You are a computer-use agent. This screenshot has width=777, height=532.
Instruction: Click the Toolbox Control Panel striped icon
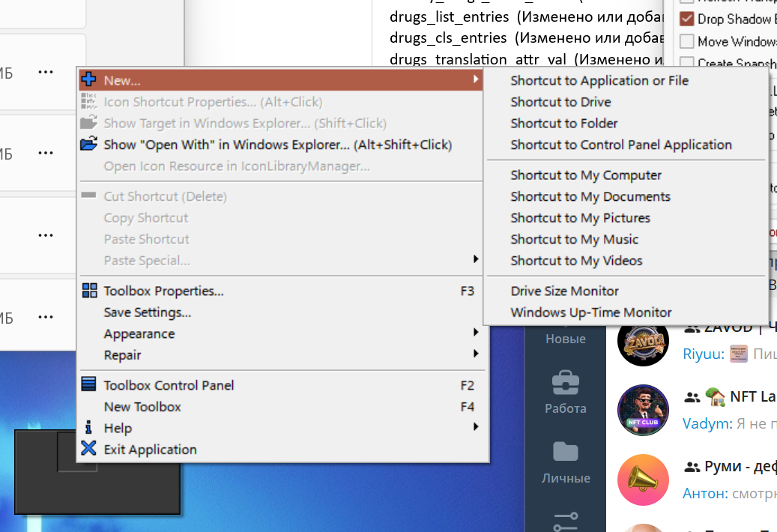pos(89,385)
